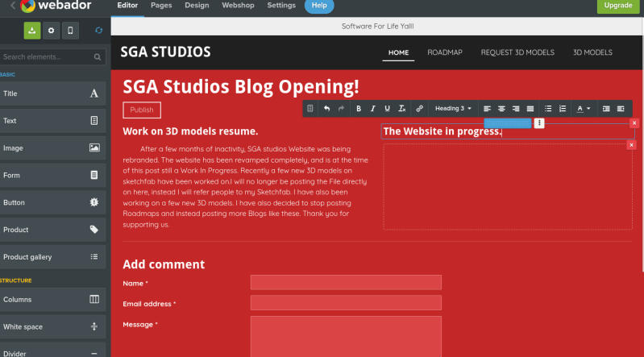Click the text block icon in formatting toolbar

tap(310, 109)
